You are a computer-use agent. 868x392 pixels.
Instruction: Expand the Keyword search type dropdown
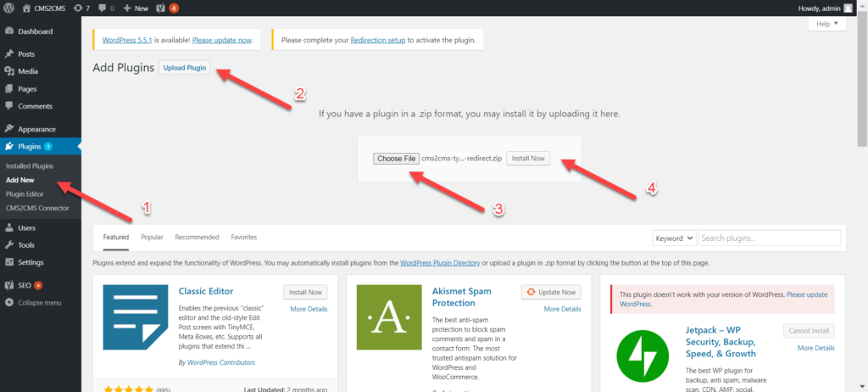click(x=674, y=238)
